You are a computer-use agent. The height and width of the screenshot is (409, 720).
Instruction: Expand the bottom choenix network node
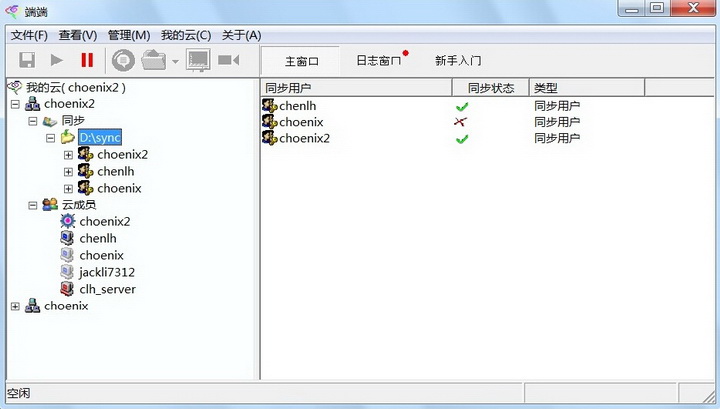pyautogui.click(x=15, y=306)
